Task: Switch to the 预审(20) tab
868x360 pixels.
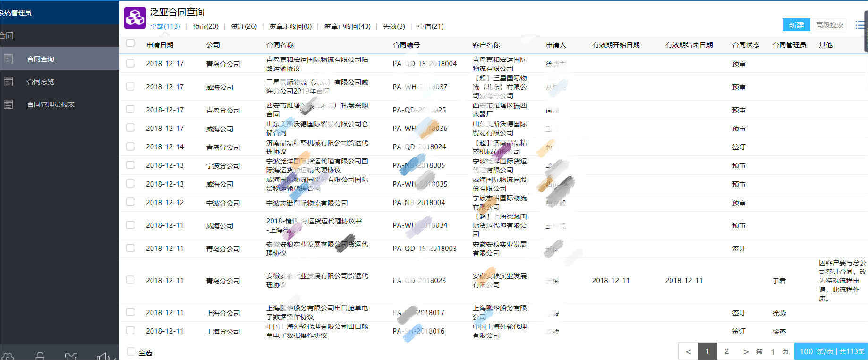Action: click(x=205, y=26)
